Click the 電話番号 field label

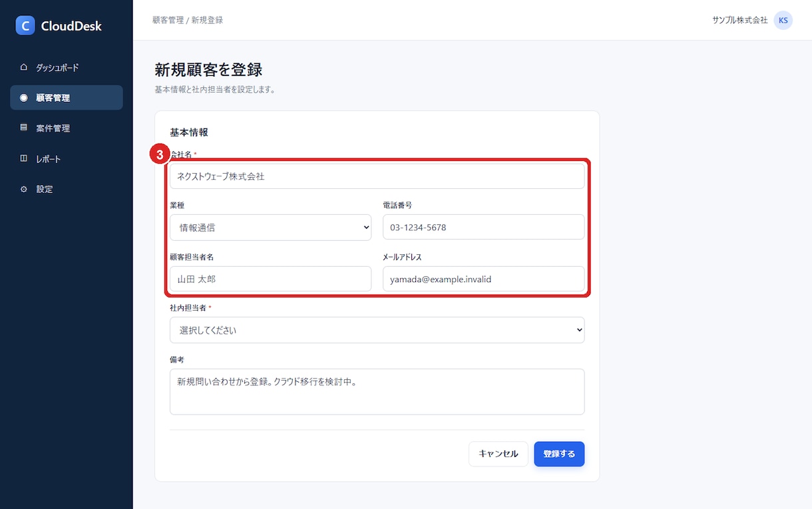click(397, 206)
